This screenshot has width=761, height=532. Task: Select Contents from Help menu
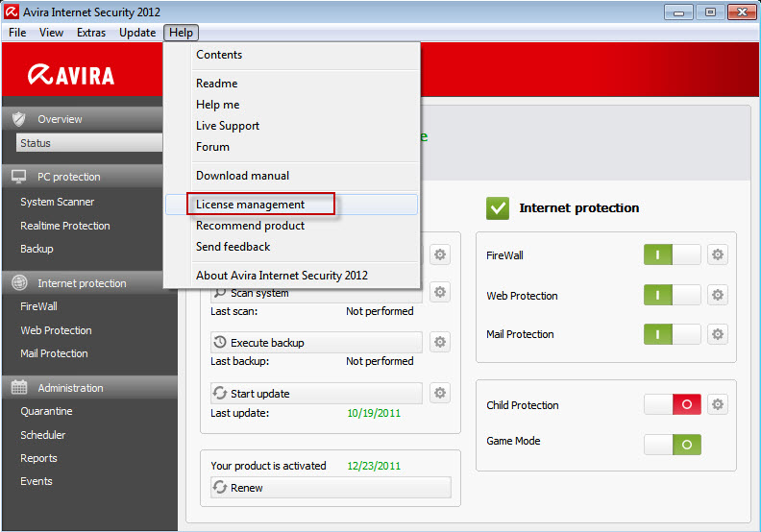[x=292, y=55]
